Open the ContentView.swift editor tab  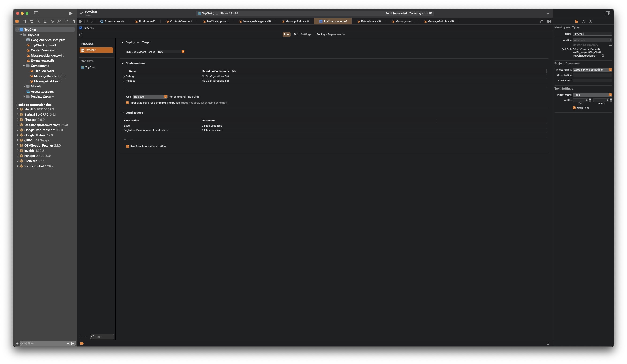click(x=181, y=21)
